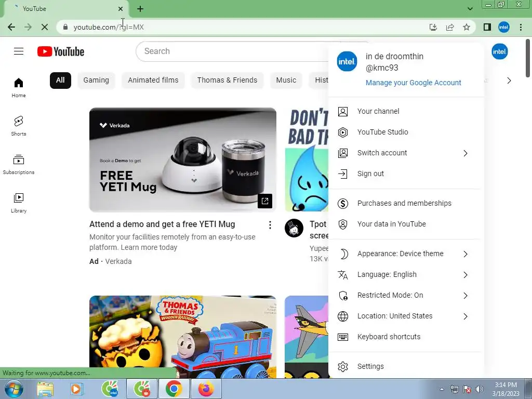Click the page vertical scrollbar
The height and width of the screenshot is (399, 532).
click(528, 58)
